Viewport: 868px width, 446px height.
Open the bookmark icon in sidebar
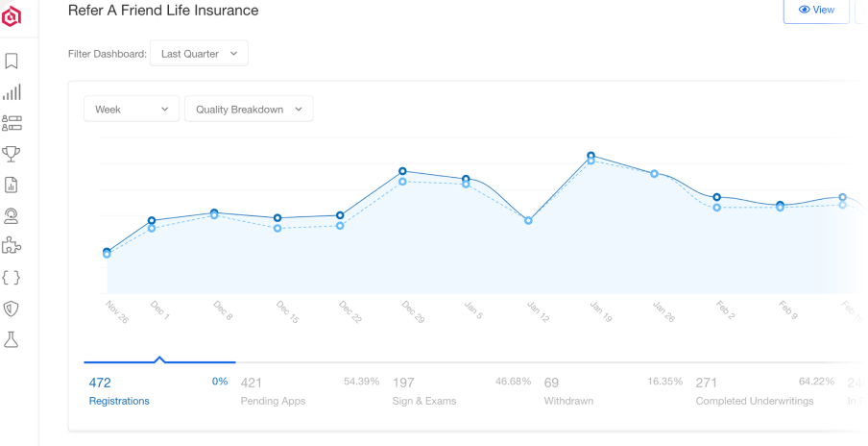pos(12,61)
